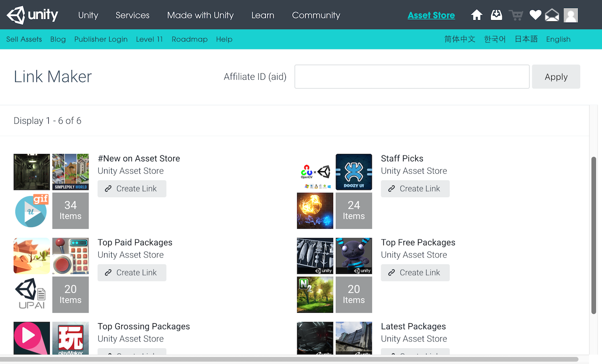Screen dimensions: 602x364
Task: Open #New on Asset Store title
Action: click(x=139, y=159)
